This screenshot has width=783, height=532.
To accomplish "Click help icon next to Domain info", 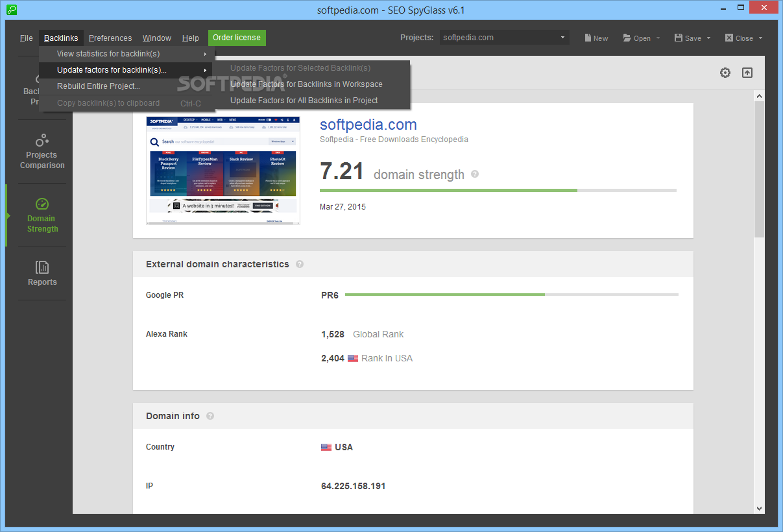I will [210, 416].
